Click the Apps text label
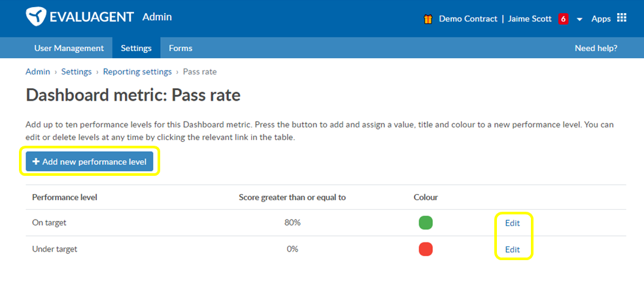Viewport: 644px width, 283px height. (x=601, y=19)
